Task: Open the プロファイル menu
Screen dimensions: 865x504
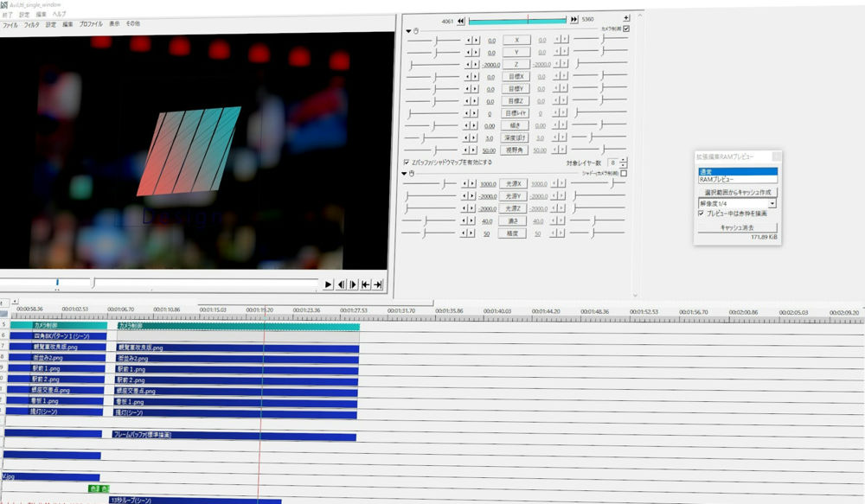Action: pos(91,25)
